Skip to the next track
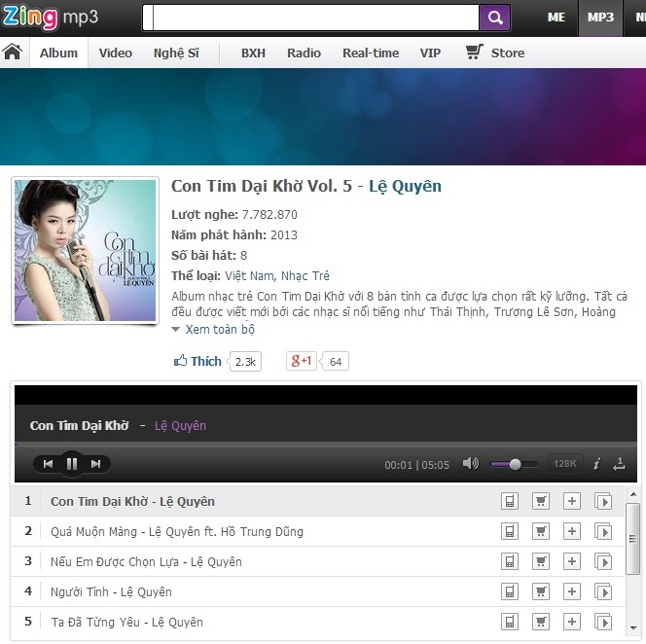Viewport: 646px width, 644px height. [95, 464]
